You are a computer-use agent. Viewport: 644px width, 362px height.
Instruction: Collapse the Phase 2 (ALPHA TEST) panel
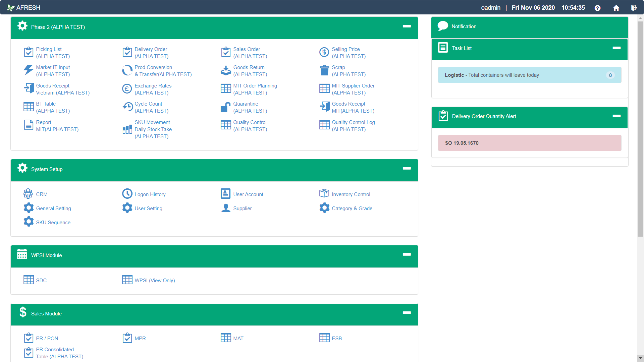click(x=407, y=26)
